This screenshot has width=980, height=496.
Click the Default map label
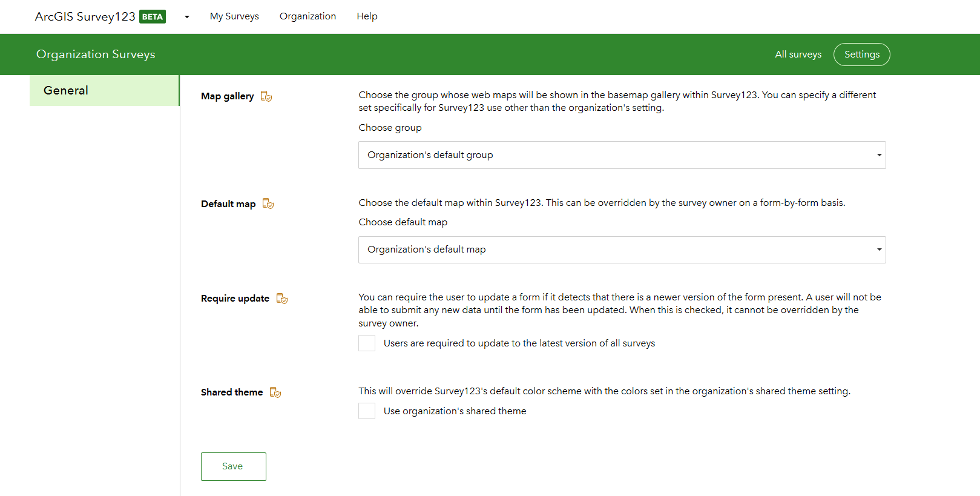click(x=228, y=204)
